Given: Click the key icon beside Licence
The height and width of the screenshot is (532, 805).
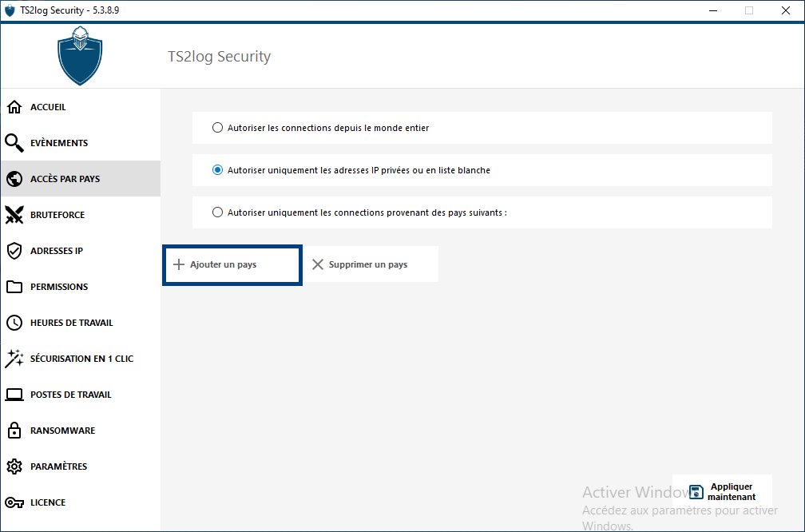Looking at the screenshot, I should (14, 502).
